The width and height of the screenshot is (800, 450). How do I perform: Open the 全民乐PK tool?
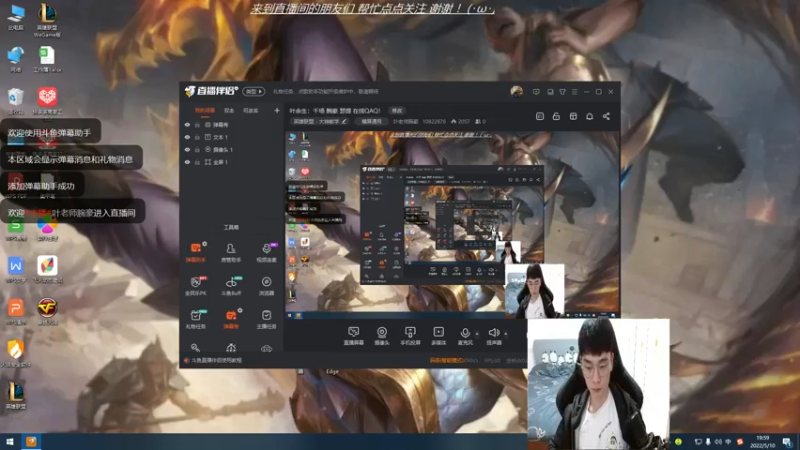(x=196, y=286)
